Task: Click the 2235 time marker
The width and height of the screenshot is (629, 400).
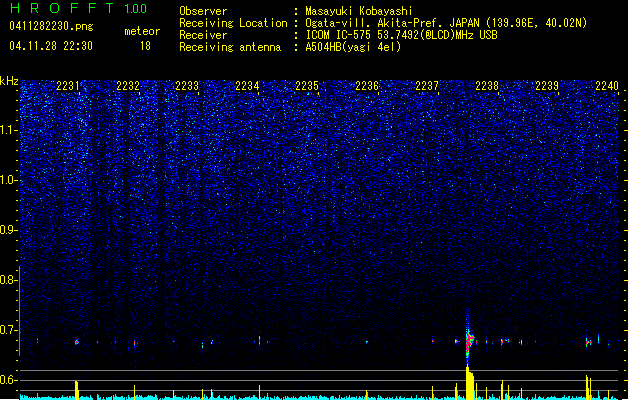Action: coord(307,86)
